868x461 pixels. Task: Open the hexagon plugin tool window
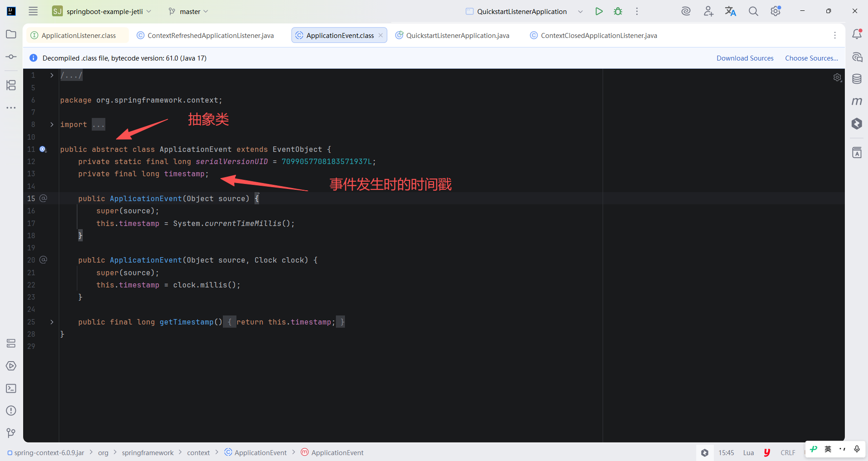[x=857, y=124]
